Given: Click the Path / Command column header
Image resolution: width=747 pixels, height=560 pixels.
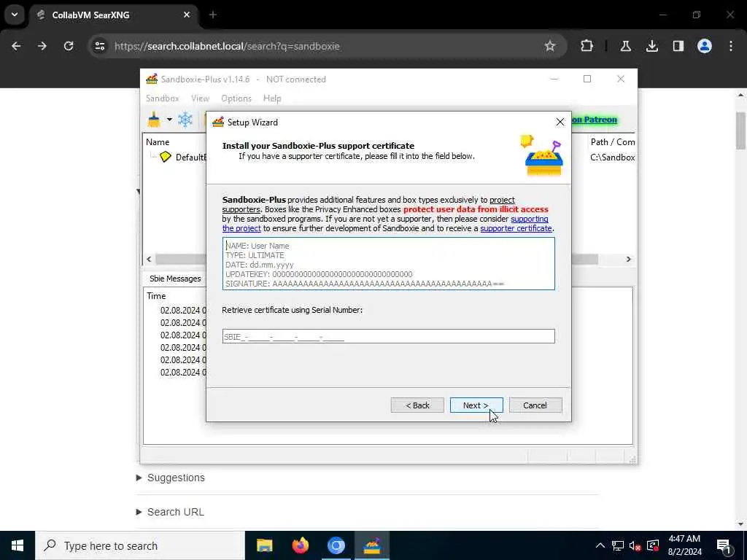Looking at the screenshot, I should click(x=612, y=142).
